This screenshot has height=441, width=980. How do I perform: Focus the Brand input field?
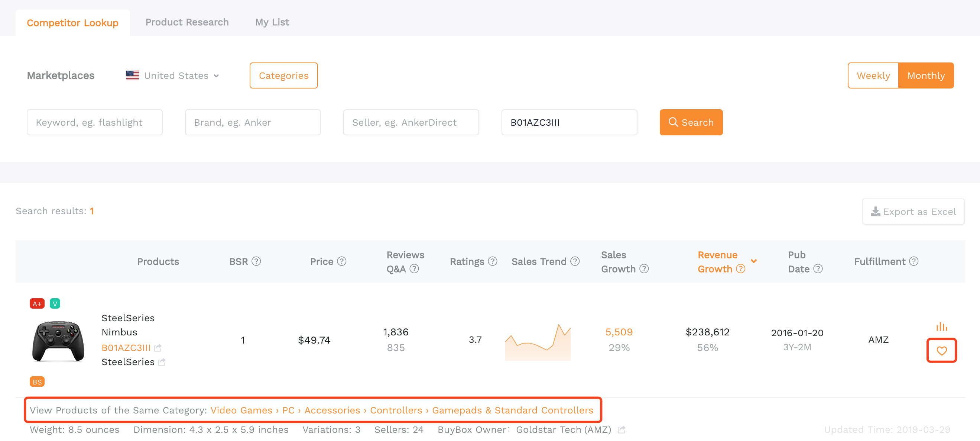coord(253,122)
